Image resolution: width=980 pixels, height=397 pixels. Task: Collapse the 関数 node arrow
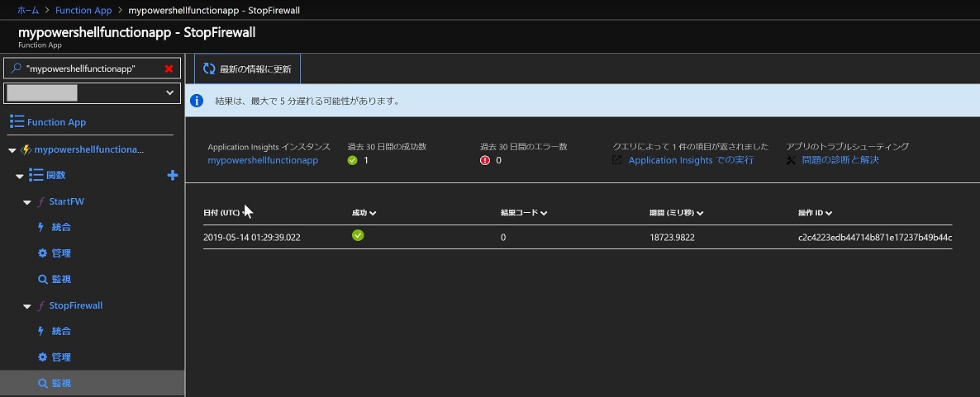coord(19,176)
